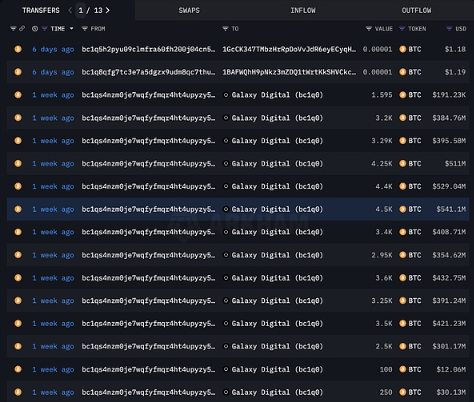Open the USD column filter icon
474x402 pixels.
click(x=449, y=29)
